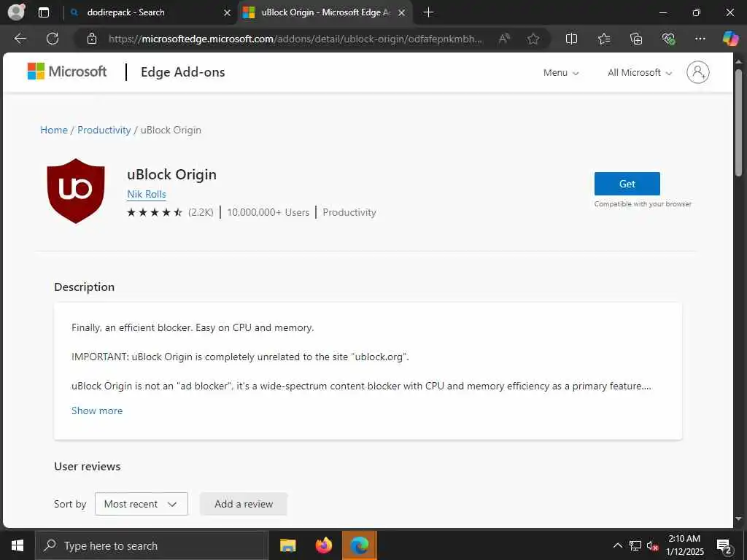Expand description with Show more
This screenshot has height=560, width=747.
[x=97, y=411]
